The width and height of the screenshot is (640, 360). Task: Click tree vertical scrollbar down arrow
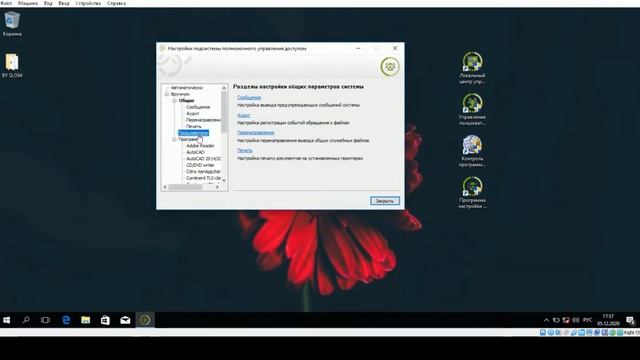pos(224,180)
